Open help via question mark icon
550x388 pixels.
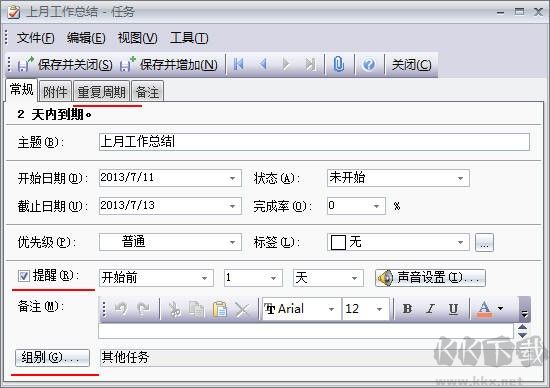click(x=369, y=64)
